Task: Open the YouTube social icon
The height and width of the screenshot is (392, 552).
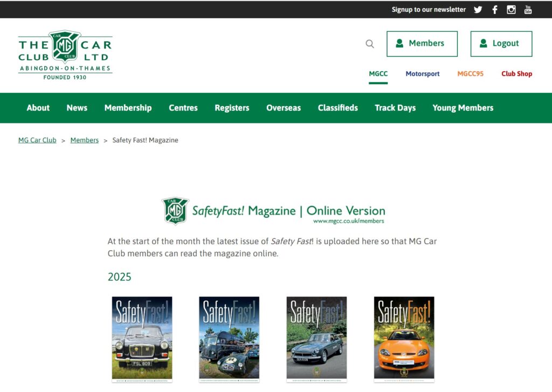Action: [528, 10]
